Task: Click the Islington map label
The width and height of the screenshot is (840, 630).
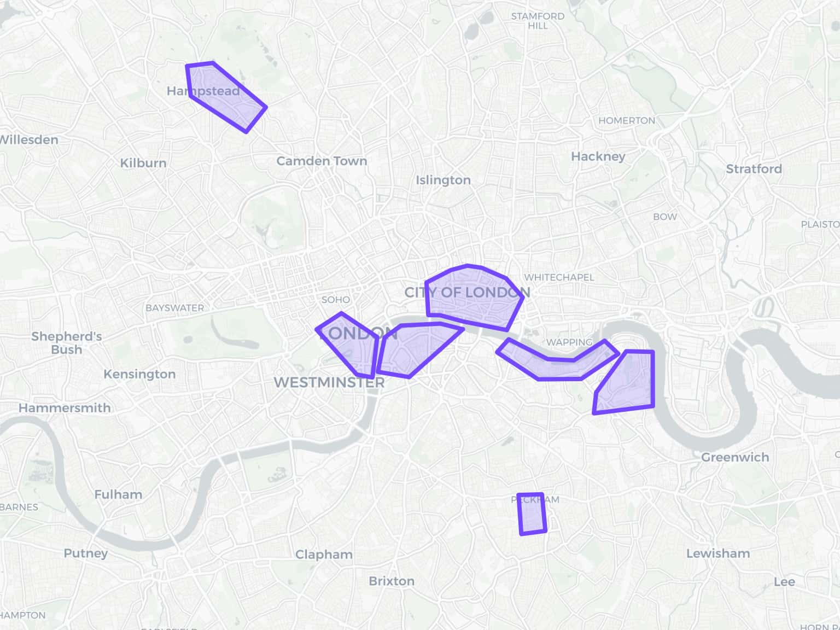Action: (x=443, y=180)
